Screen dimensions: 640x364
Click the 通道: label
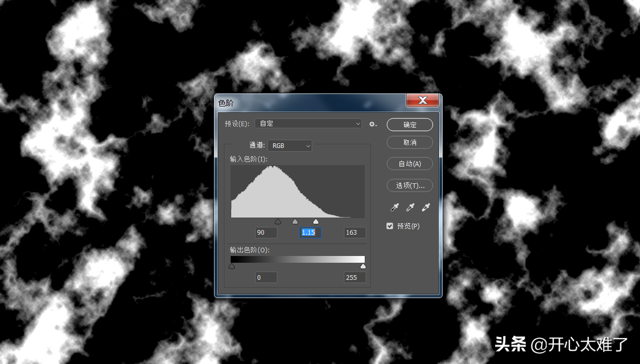[257, 146]
